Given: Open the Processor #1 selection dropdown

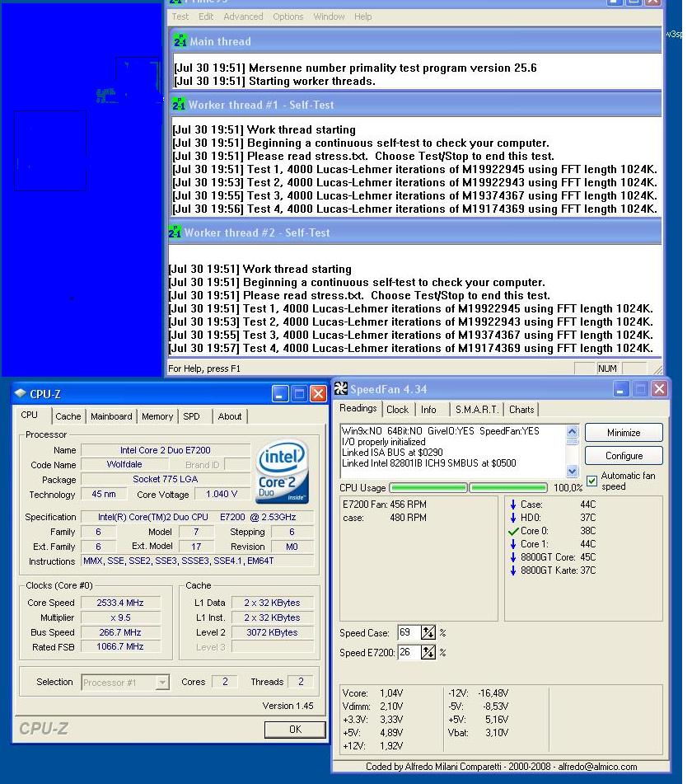Looking at the screenshot, I should [x=125, y=682].
